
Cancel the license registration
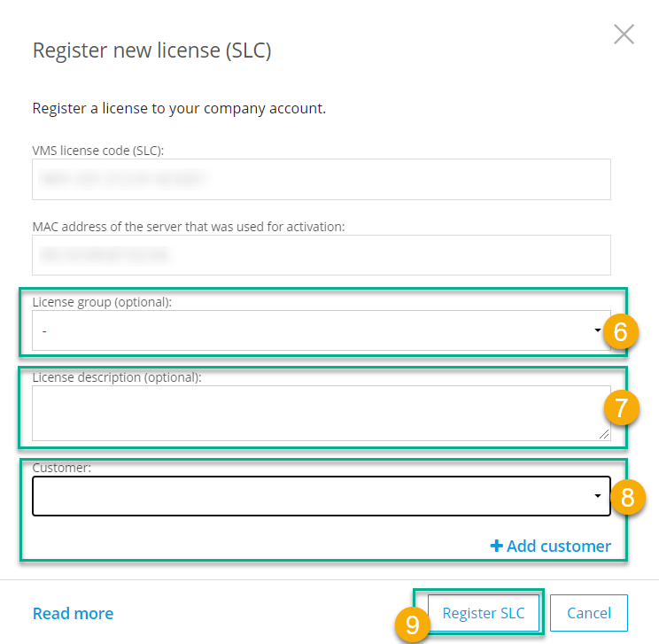pyautogui.click(x=588, y=613)
